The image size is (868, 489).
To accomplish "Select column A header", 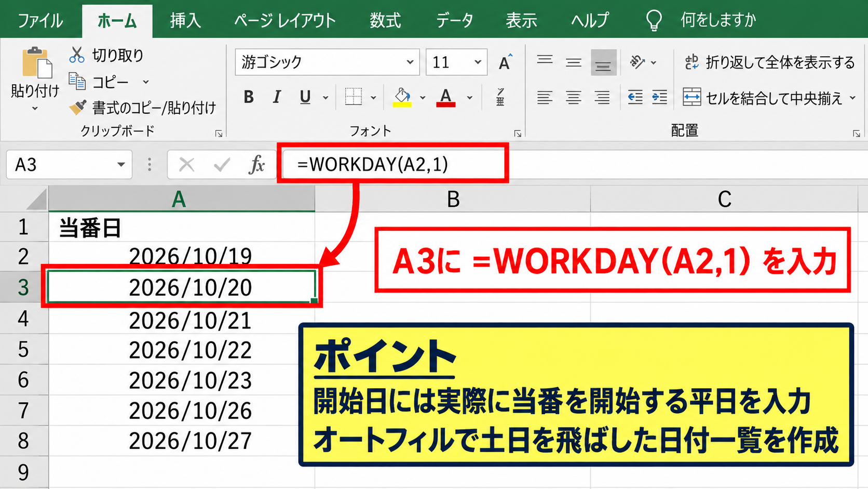I will pyautogui.click(x=182, y=199).
